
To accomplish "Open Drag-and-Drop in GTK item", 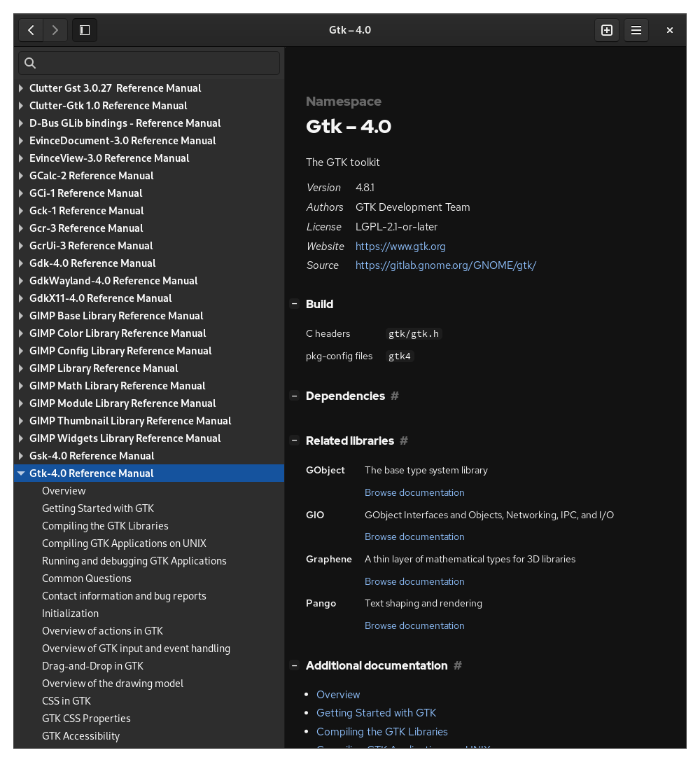I will (x=148, y=665).
